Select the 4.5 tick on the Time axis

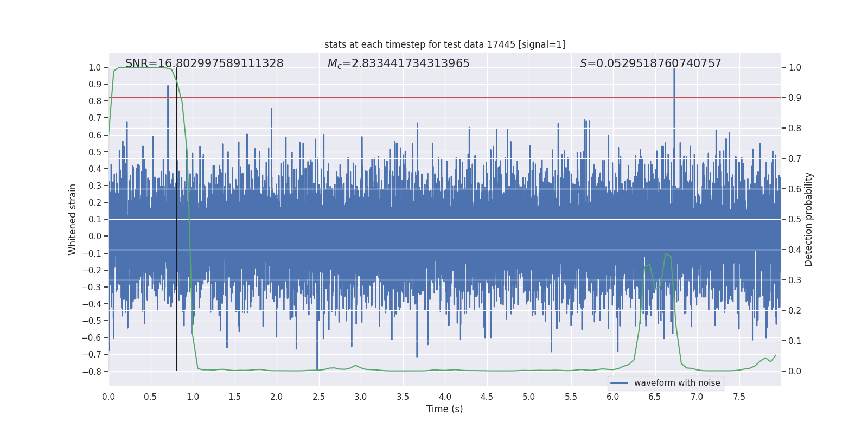(487, 397)
